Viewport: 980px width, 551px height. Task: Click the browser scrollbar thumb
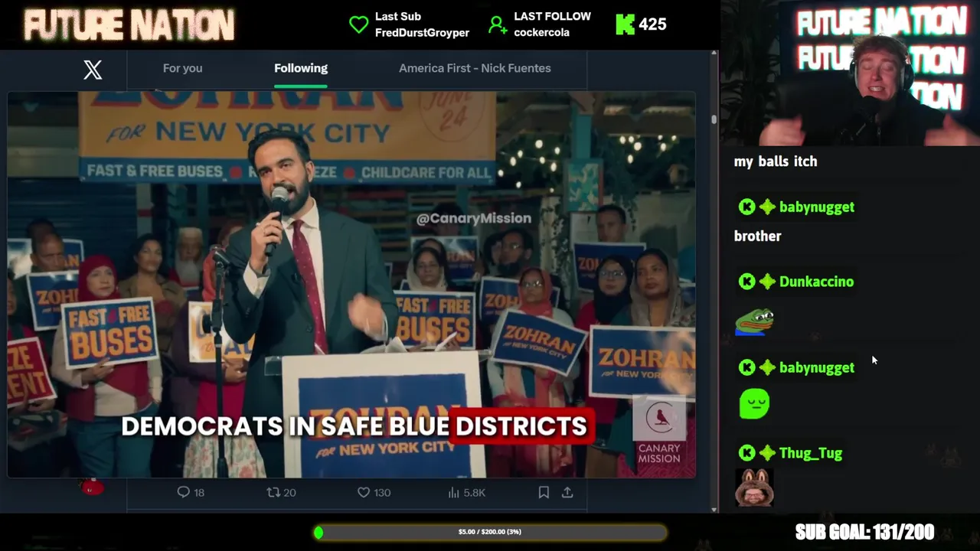[714, 119]
